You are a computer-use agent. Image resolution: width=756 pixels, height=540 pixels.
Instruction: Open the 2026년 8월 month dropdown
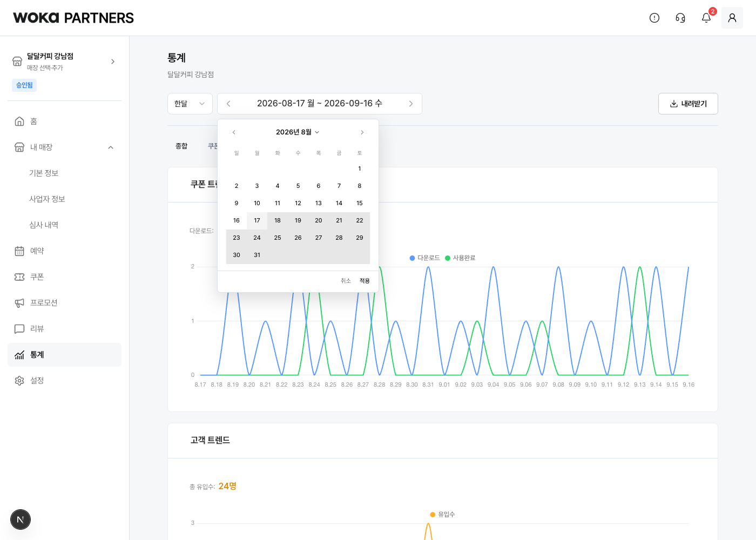point(298,132)
